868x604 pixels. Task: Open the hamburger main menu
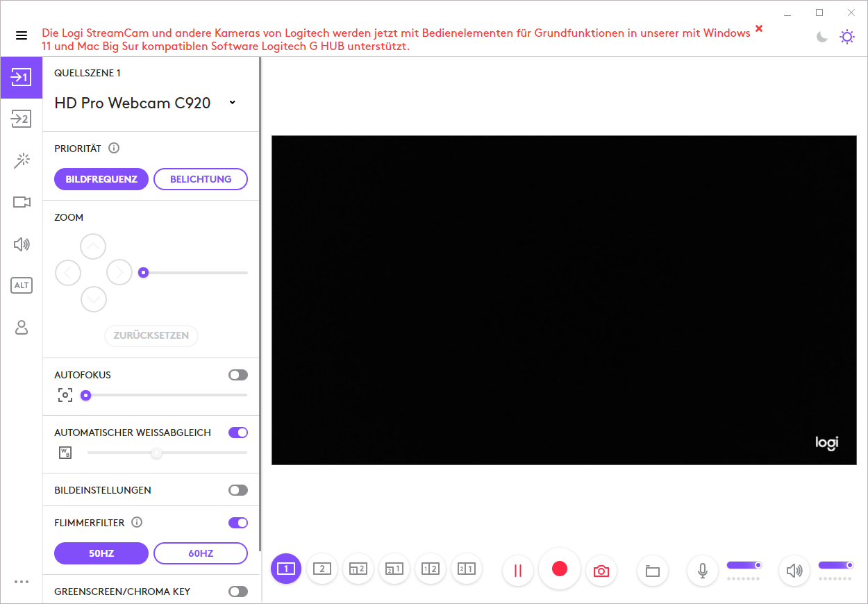[22, 35]
